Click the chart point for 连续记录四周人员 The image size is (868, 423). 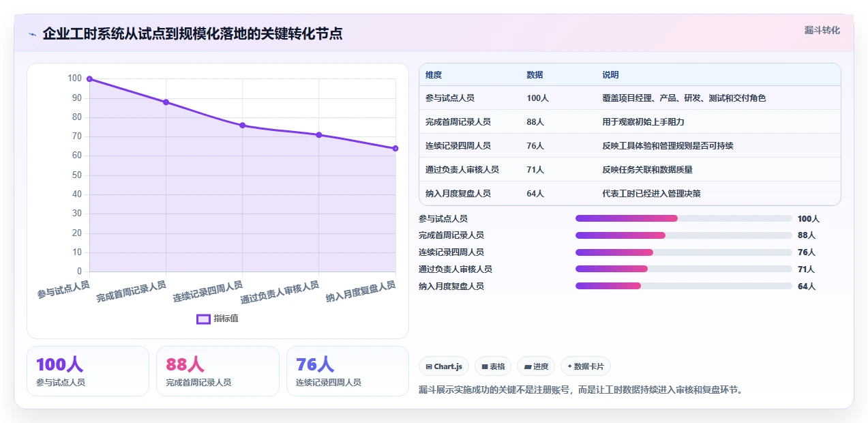point(242,126)
